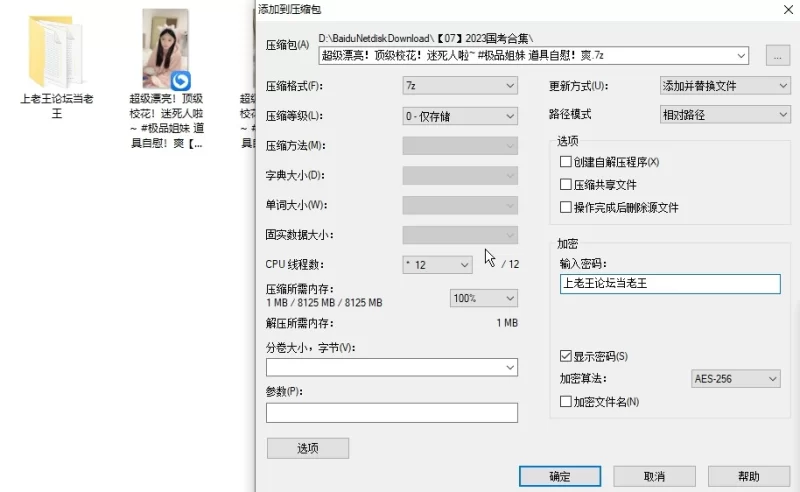Uncheck the 显示密码 checkbox
This screenshot has height=492, width=800.
tap(566, 356)
